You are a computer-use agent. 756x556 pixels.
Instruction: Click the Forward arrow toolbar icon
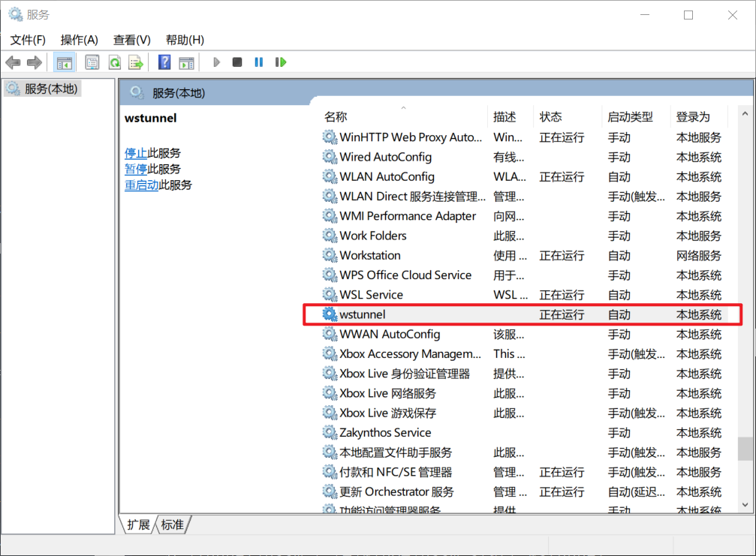point(34,62)
